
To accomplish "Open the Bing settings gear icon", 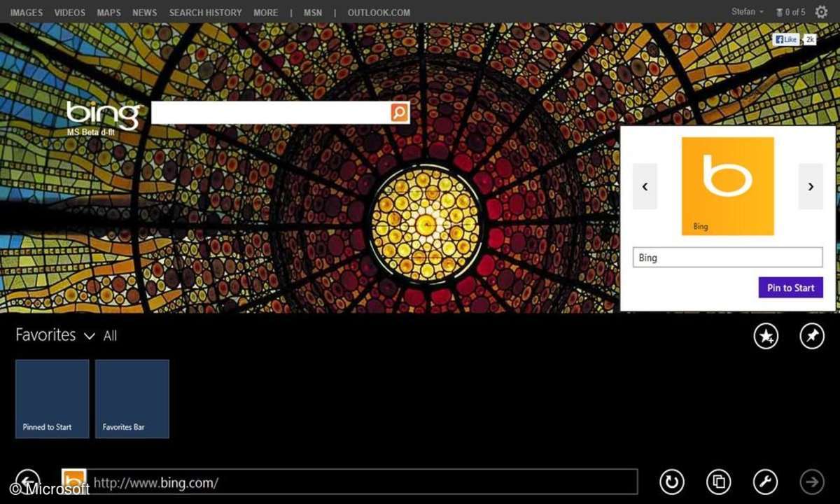I will point(821,12).
